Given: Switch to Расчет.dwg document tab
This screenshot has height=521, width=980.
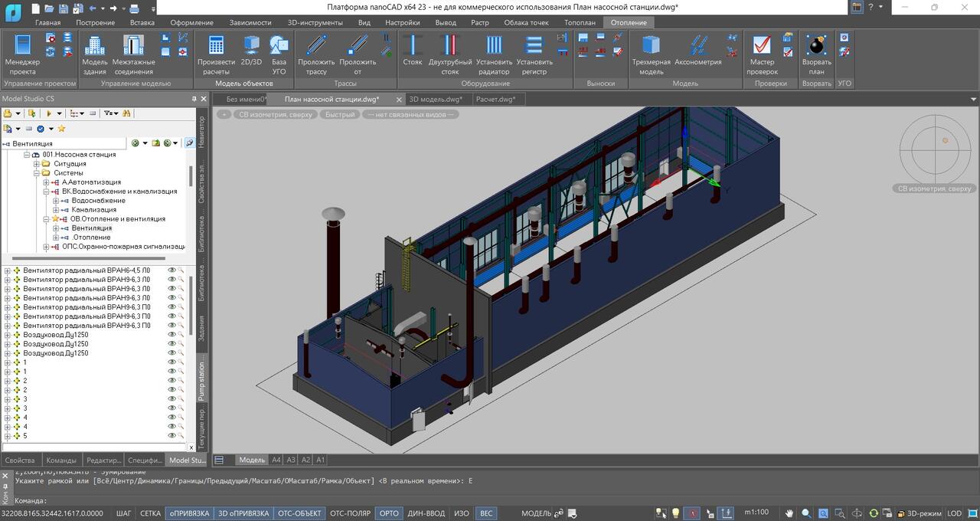Looking at the screenshot, I should coord(495,99).
